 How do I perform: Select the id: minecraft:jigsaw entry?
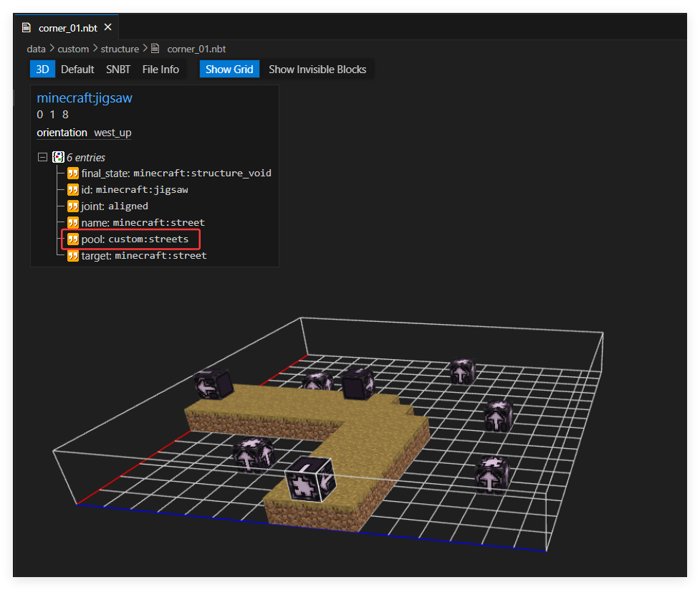(128, 190)
